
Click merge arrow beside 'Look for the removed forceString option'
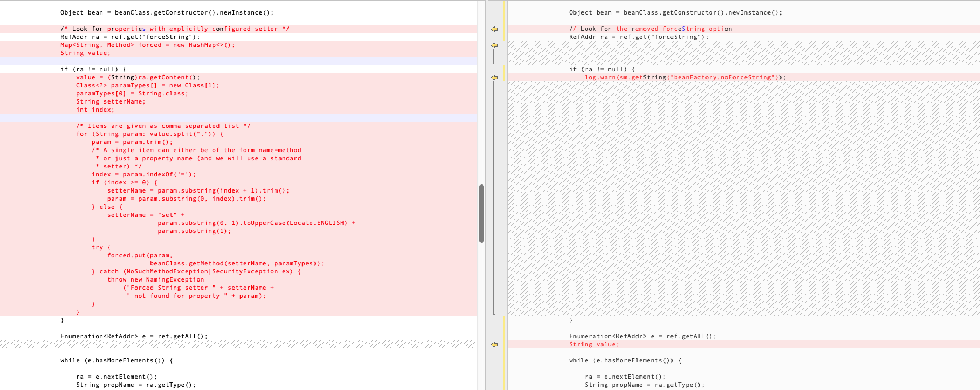[x=495, y=29]
